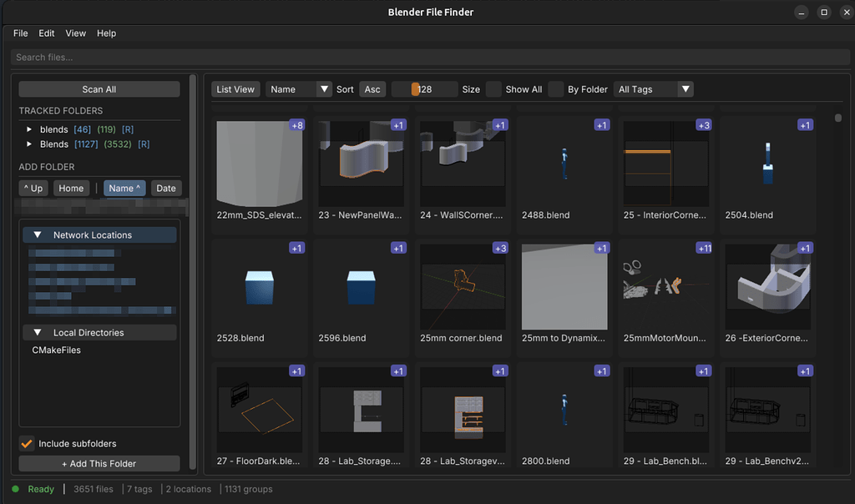Click the Scan All button
The width and height of the screenshot is (855, 504).
tap(99, 89)
